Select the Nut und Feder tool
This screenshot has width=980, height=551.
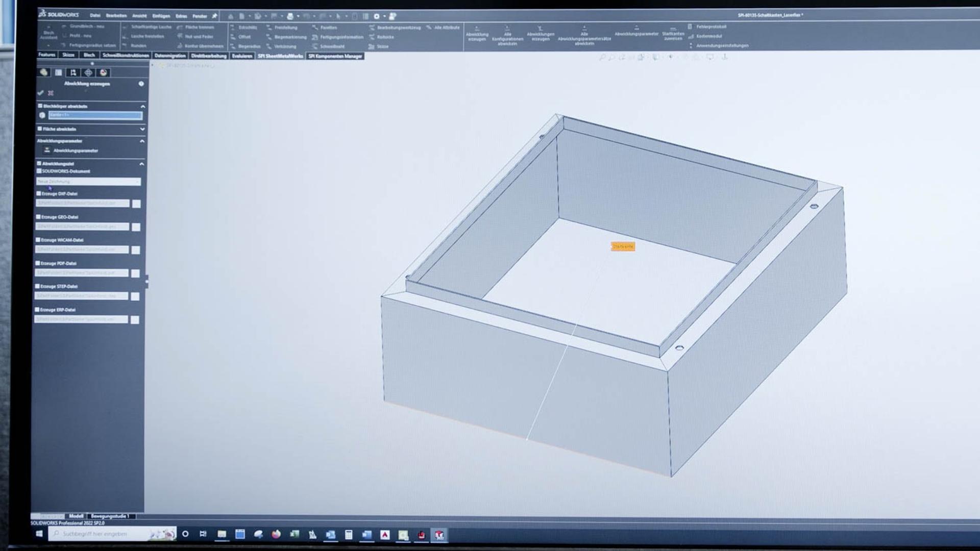tap(195, 37)
